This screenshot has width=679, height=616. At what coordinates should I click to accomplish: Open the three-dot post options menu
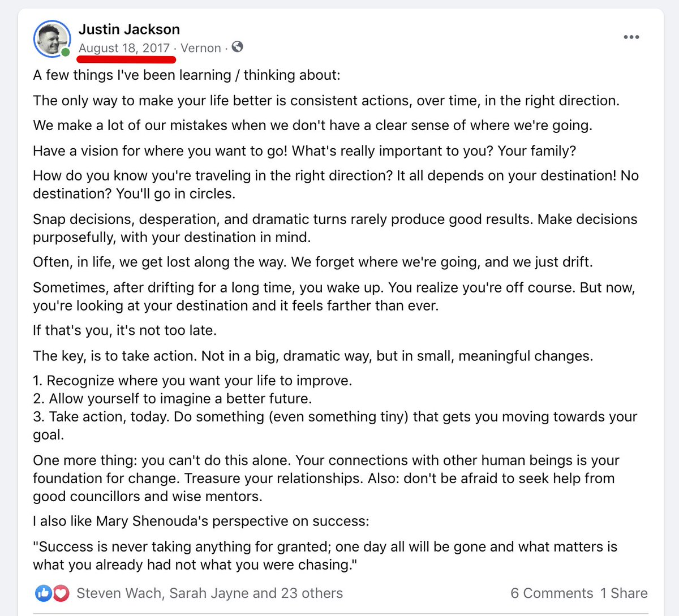tap(631, 37)
